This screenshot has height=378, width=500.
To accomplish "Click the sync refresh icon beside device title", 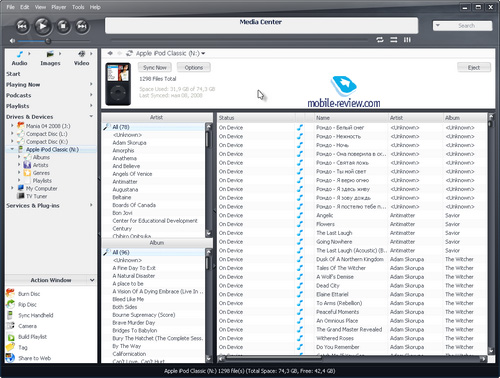I will (x=130, y=53).
